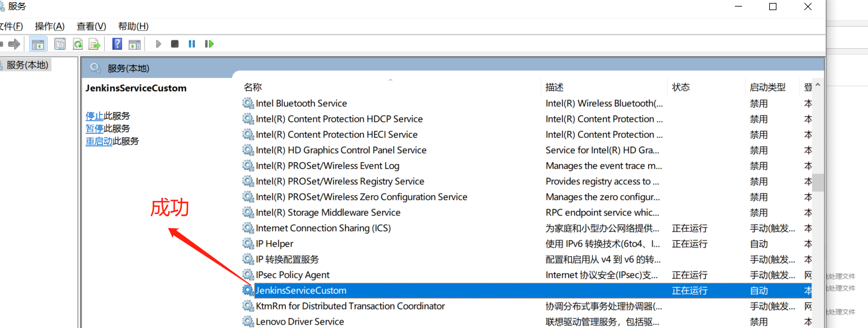Select Intel(R) PROSet/Wireless Zero Configuration Service name
Image resolution: width=868 pixels, height=328 pixels.
[361, 197]
